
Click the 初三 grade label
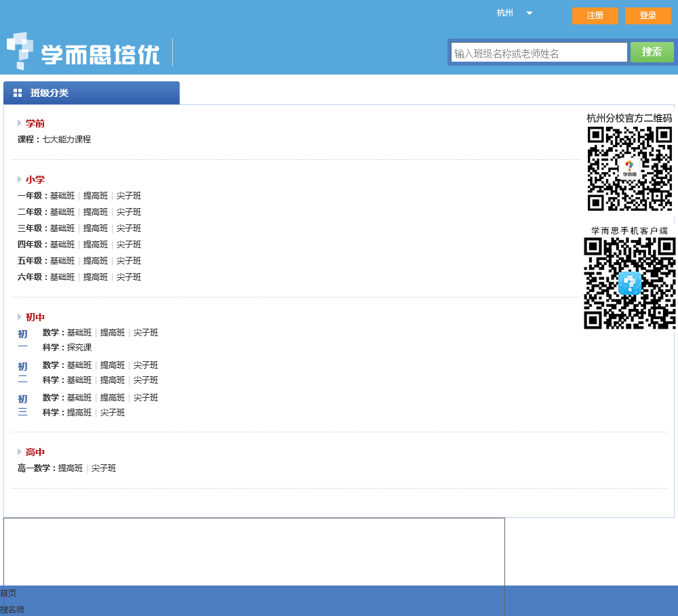click(22, 405)
